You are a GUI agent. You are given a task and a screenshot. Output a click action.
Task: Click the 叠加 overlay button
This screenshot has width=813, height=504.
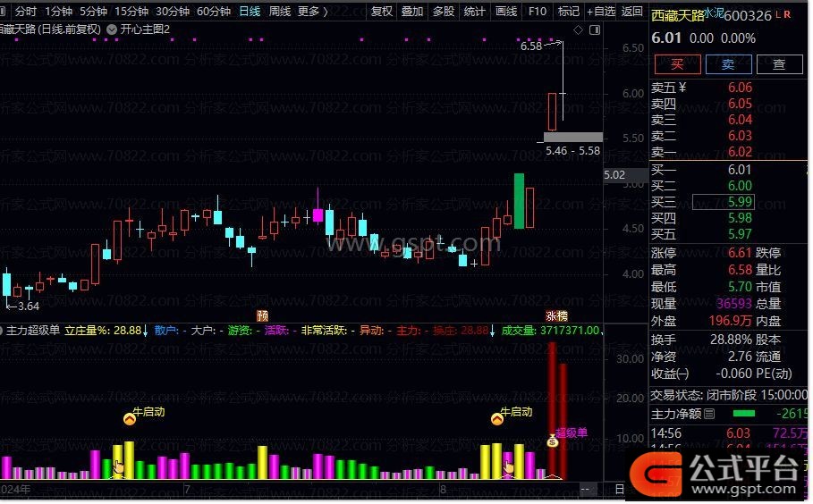point(412,11)
